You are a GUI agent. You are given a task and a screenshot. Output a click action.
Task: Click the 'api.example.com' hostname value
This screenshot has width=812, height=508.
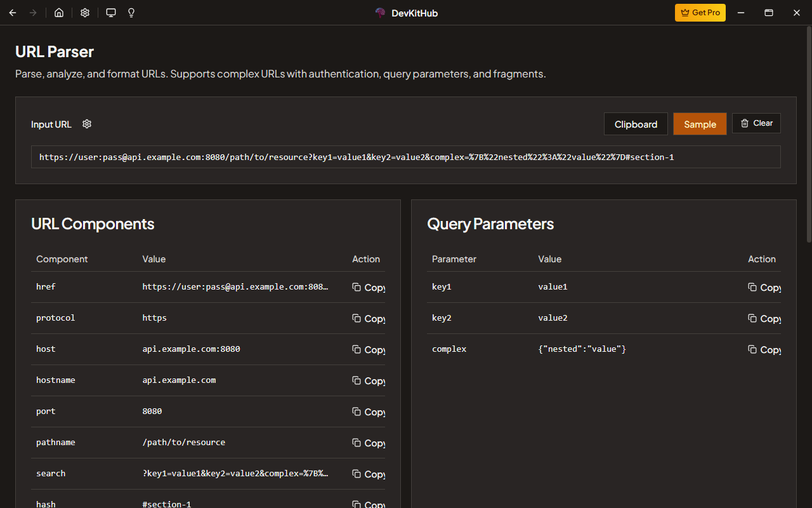pyautogui.click(x=179, y=380)
